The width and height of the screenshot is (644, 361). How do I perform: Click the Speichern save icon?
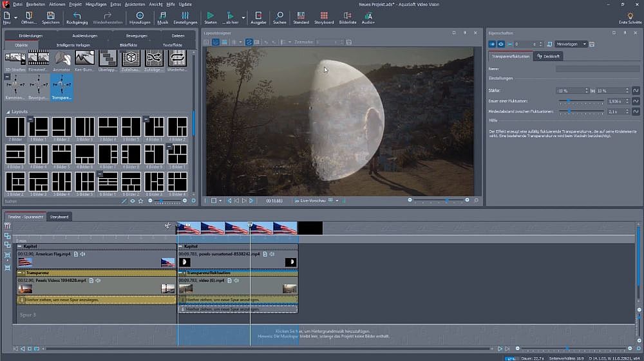(50, 15)
